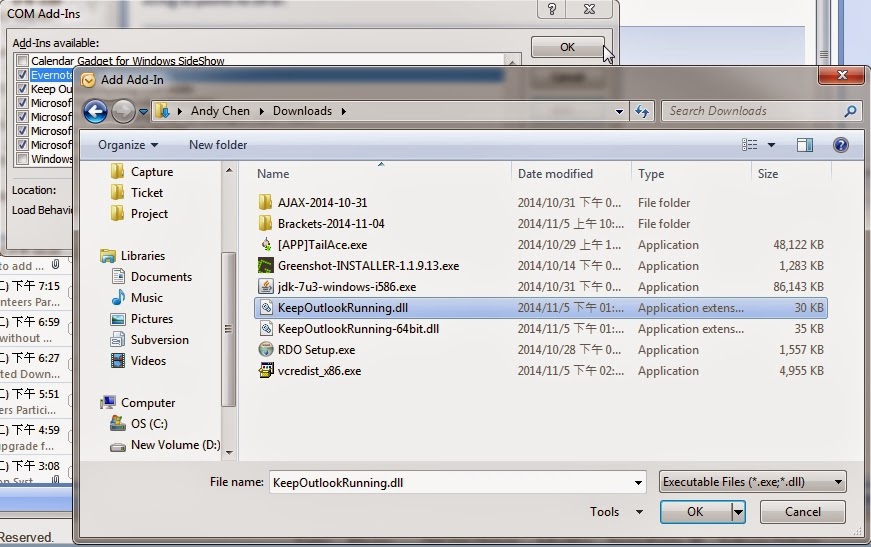The image size is (871, 547).
Task: Click Downloads in address breadcrumb
Action: click(x=302, y=111)
